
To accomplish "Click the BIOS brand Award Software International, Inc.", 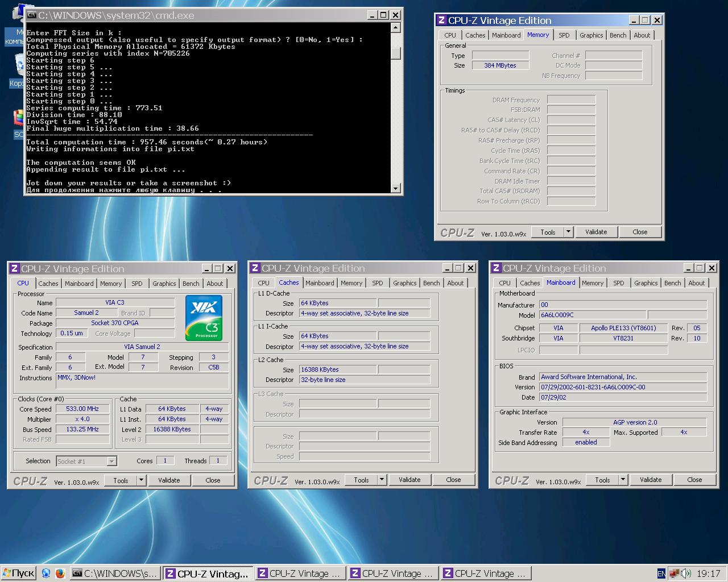I will click(623, 377).
